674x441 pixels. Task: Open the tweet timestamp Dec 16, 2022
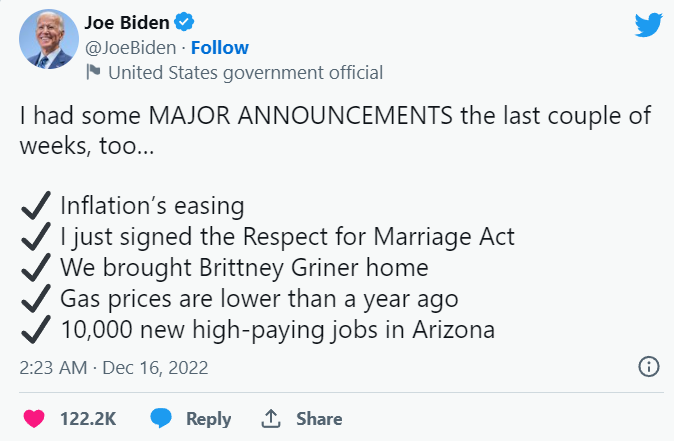114,367
